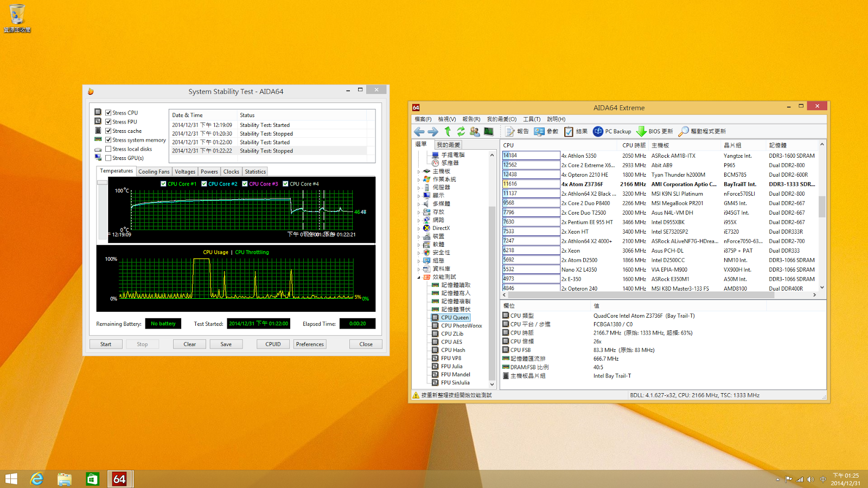Click the Back arrow in AIDA64 toolbar
The width and height of the screenshot is (868, 488).
(419, 131)
